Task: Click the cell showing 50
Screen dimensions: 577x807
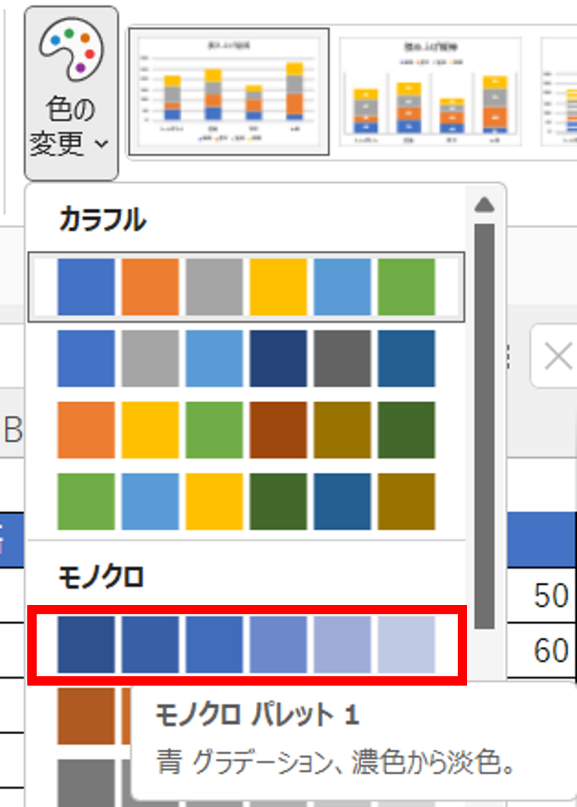Action: [x=541, y=595]
